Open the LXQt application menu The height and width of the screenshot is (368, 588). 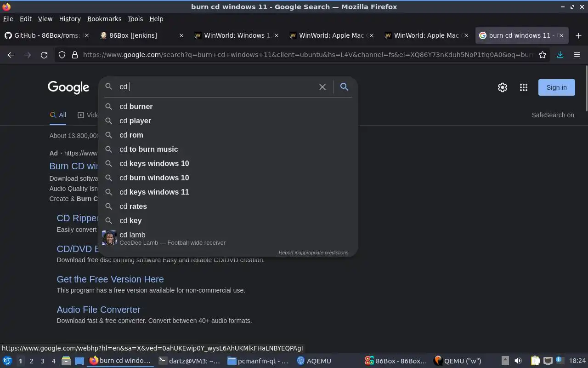(7, 361)
